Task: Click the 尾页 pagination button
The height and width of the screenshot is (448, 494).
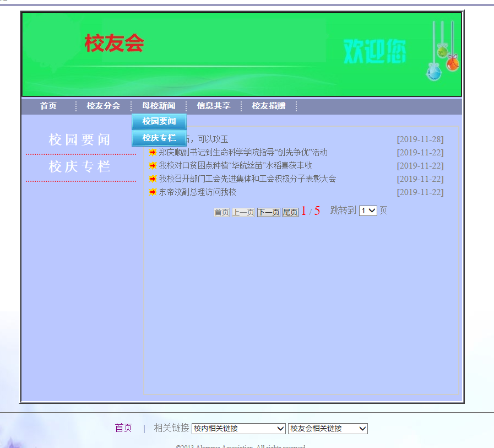Action: point(290,212)
